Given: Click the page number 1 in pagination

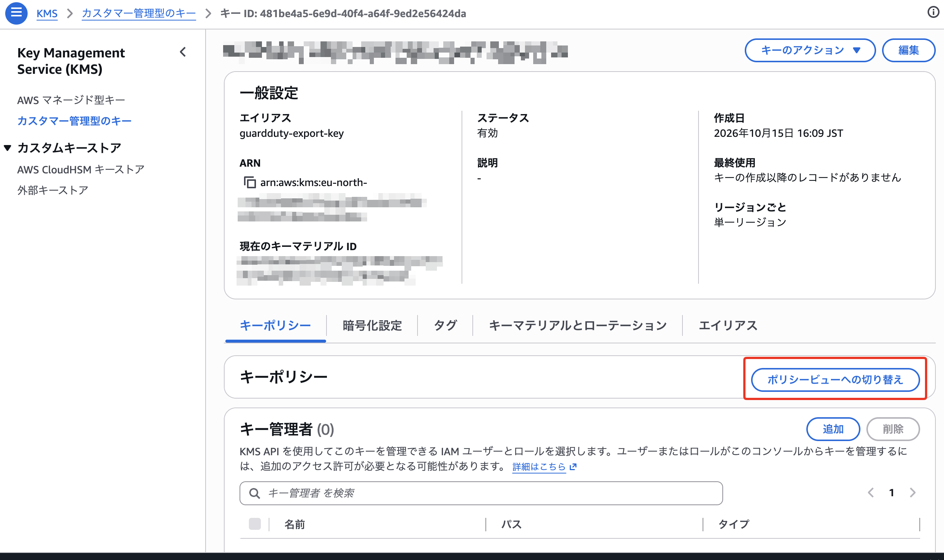Looking at the screenshot, I should click(891, 493).
